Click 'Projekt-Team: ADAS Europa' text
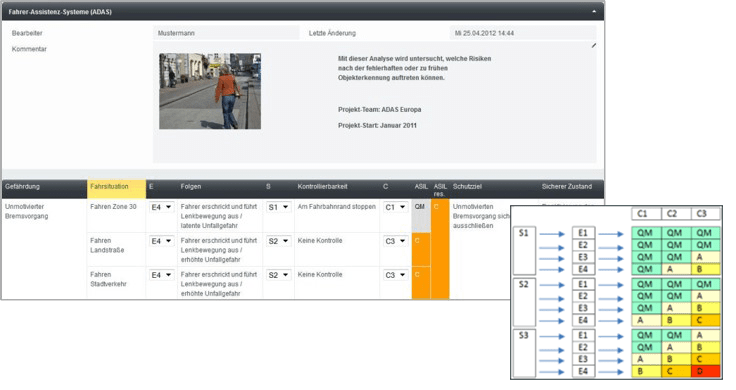Image resolution: width=736 pixels, height=390 pixels. pos(379,109)
